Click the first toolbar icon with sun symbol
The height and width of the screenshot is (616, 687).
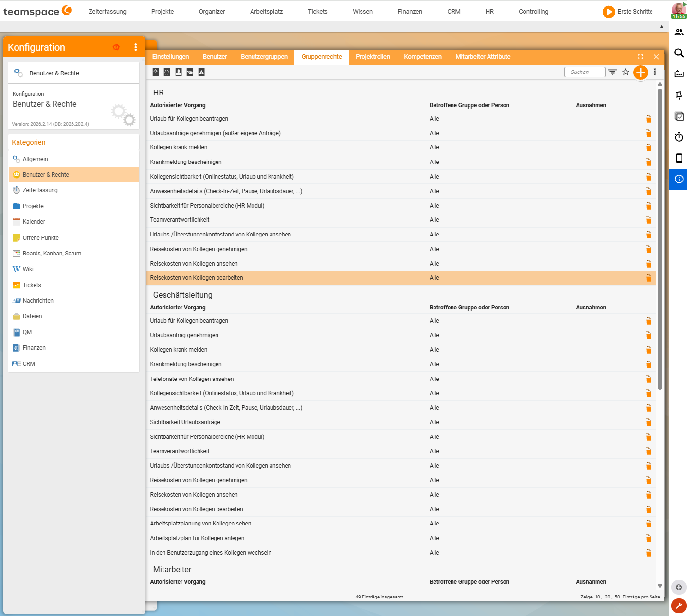click(x=156, y=72)
